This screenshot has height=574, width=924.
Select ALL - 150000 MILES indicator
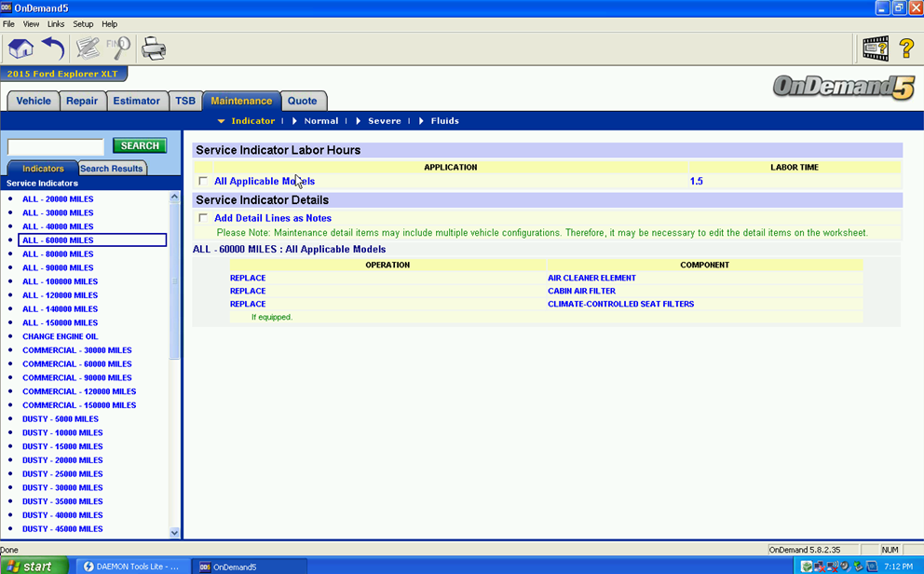point(61,323)
